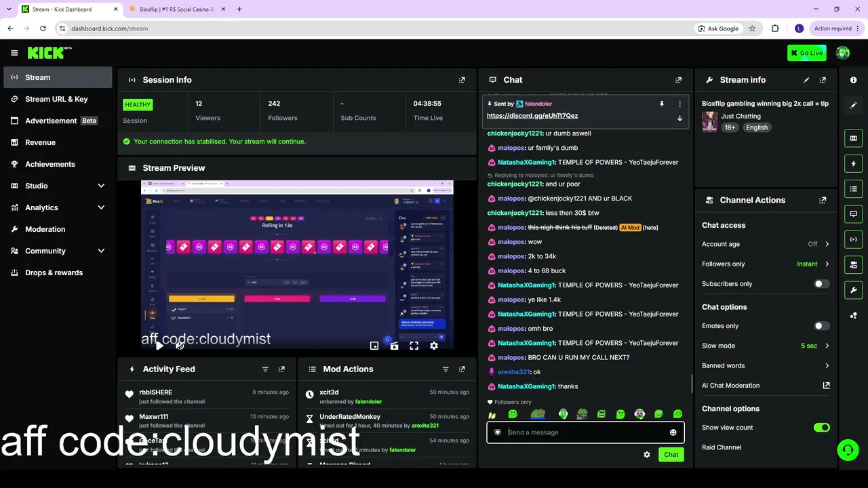Bookmark this page with the star icon
Image resolution: width=868 pixels, height=488 pixels.
coord(752,28)
